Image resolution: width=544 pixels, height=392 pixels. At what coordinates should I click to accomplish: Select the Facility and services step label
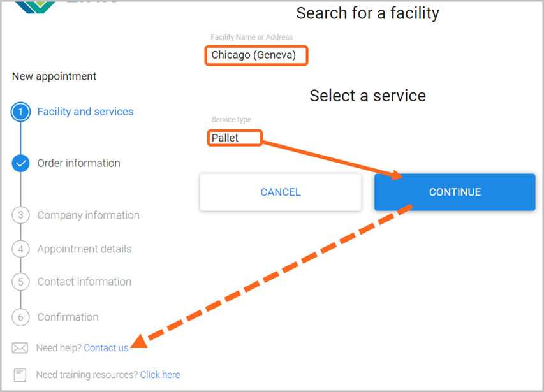click(x=85, y=112)
